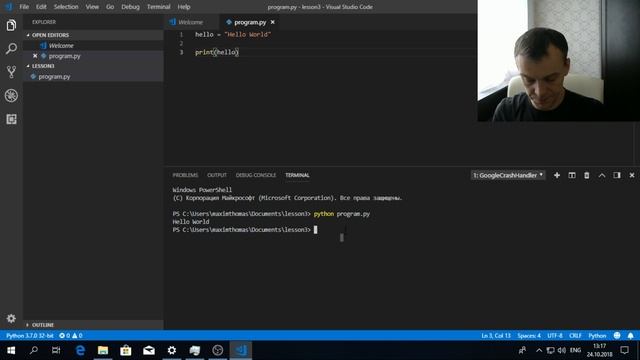Split the terminal pane
The height and width of the screenshot is (360, 640).
(572, 175)
